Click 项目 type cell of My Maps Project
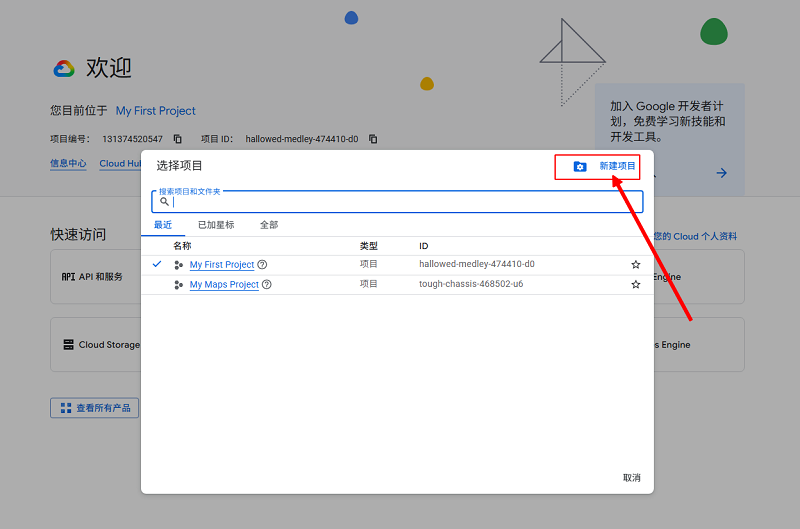 (x=368, y=284)
